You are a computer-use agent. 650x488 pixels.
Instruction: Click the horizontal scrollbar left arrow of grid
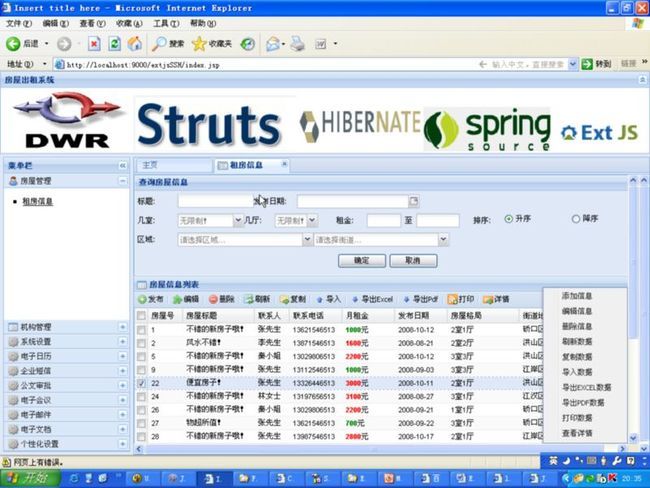pyautogui.click(x=139, y=449)
